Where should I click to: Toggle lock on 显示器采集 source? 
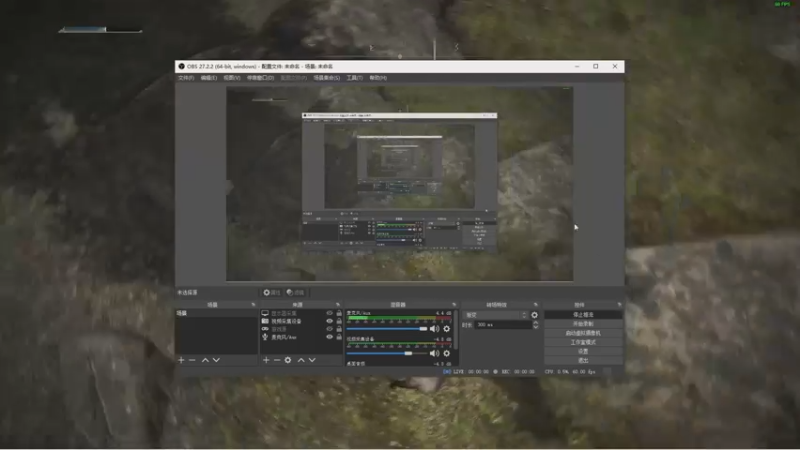[x=339, y=313]
